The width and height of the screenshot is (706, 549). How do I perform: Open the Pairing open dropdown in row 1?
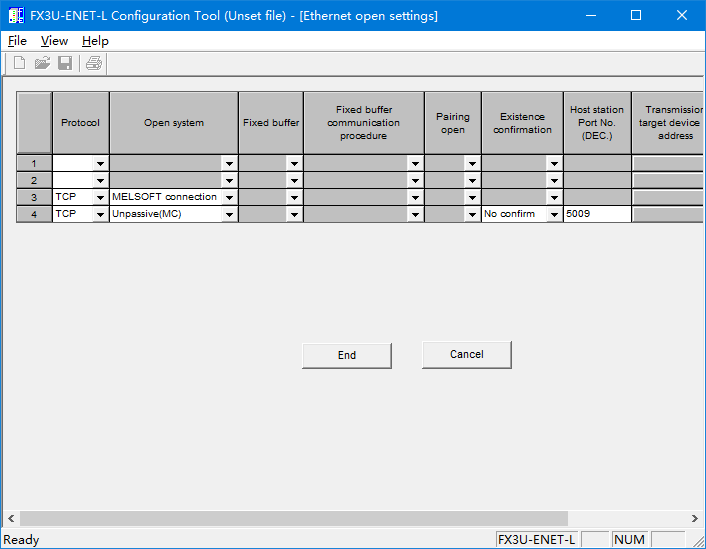(x=472, y=164)
